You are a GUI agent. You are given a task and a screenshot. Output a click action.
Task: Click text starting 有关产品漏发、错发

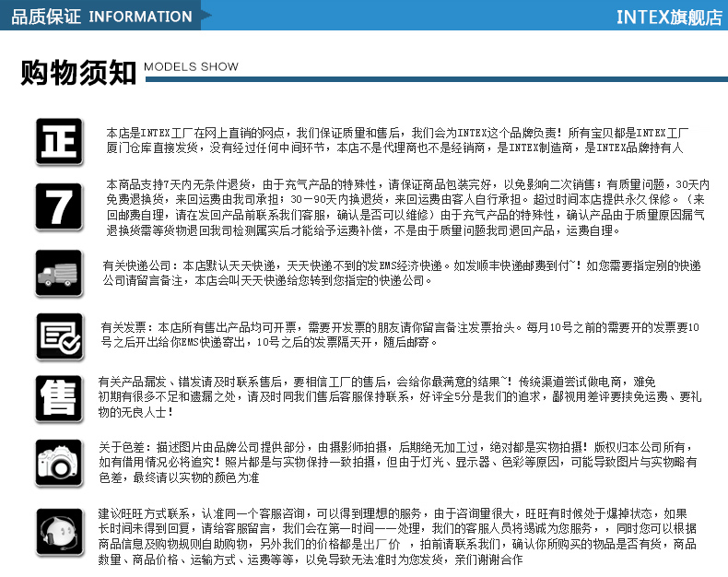click(400, 396)
